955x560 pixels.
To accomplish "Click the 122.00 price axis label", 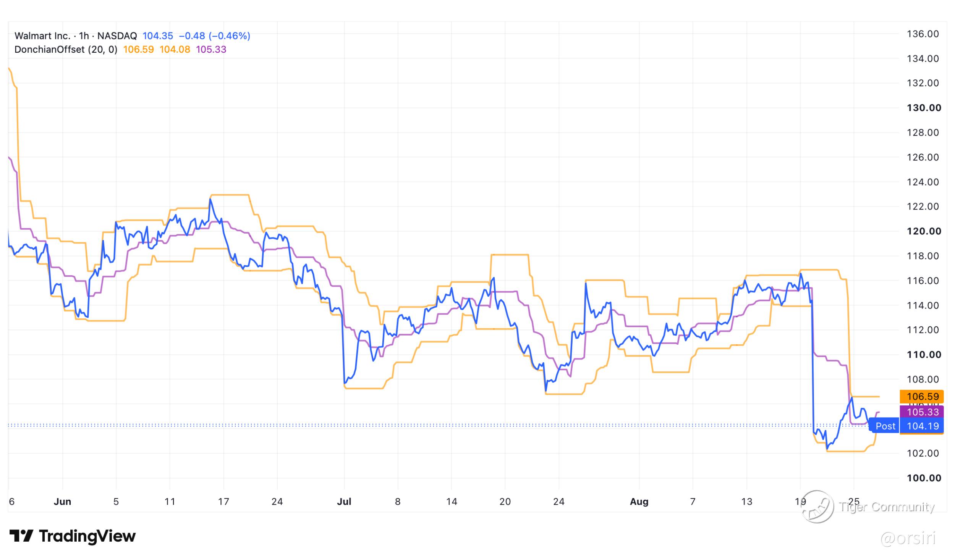I will (x=923, y=207).
